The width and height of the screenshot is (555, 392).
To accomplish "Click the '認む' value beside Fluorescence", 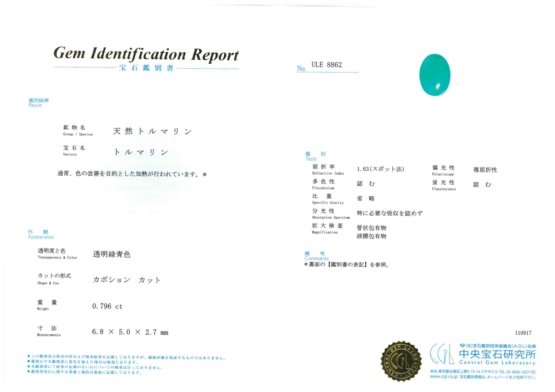I will pyautogui.click(x=482, y=185).
